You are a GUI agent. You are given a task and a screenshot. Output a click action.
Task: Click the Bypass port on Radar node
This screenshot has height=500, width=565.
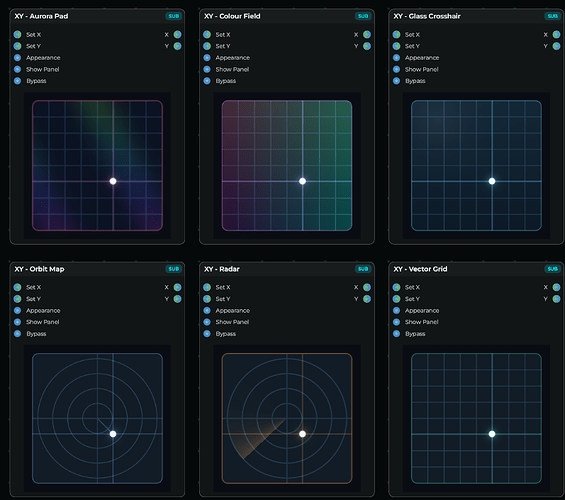207,334
